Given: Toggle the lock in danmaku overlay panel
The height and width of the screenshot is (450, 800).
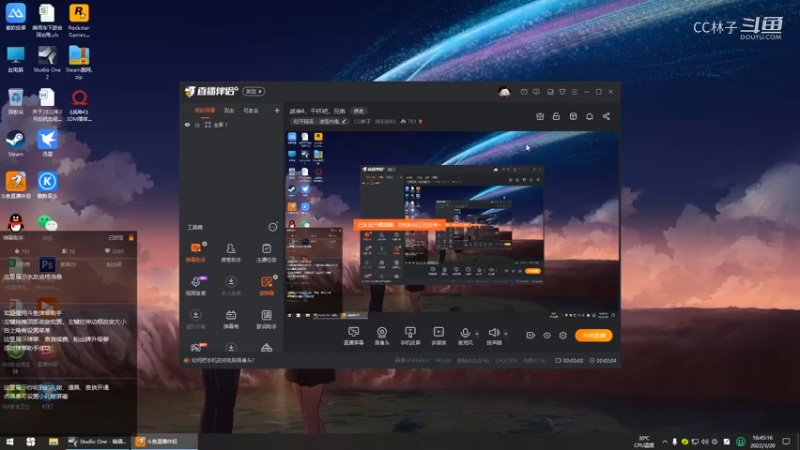Looking at the screenshot, I should click(x=131, y=238).
